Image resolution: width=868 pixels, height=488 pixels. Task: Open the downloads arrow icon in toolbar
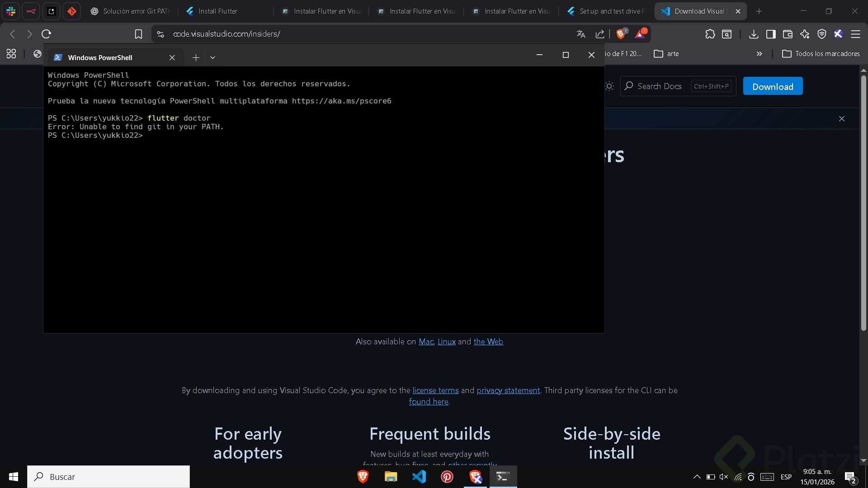753,34
